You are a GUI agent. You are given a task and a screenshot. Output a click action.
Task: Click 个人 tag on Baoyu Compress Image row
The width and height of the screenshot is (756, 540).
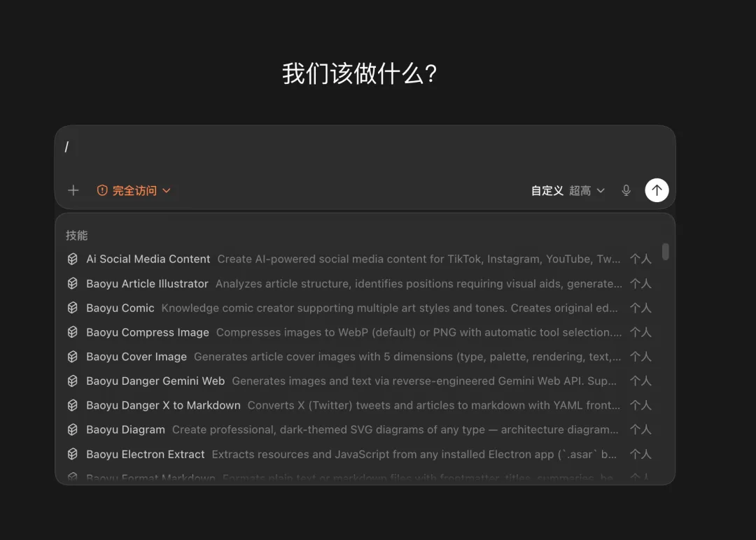click(x=640, y=332)
